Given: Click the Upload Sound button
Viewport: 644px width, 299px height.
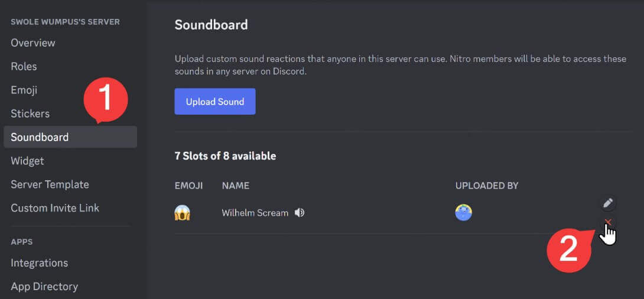Looking at the screenshot, I should pyautogui.click(x=215, y=102).
